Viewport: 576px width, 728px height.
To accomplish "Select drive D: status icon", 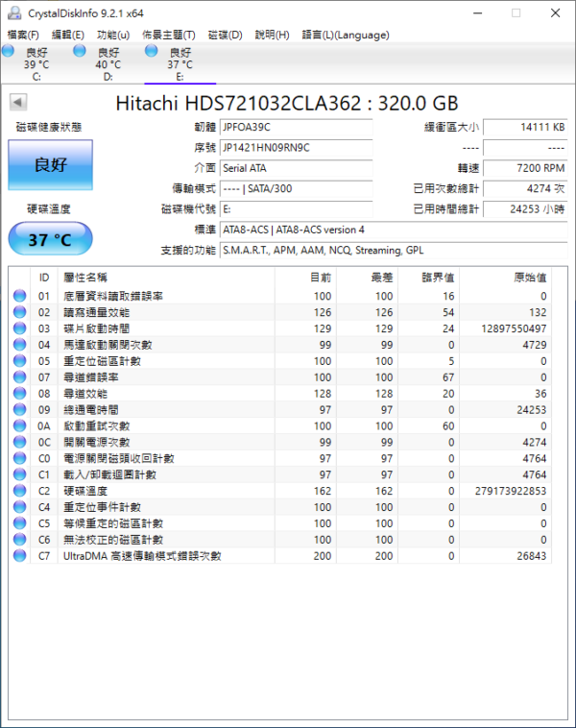I will pyautogui.click(x=80, y=51).
